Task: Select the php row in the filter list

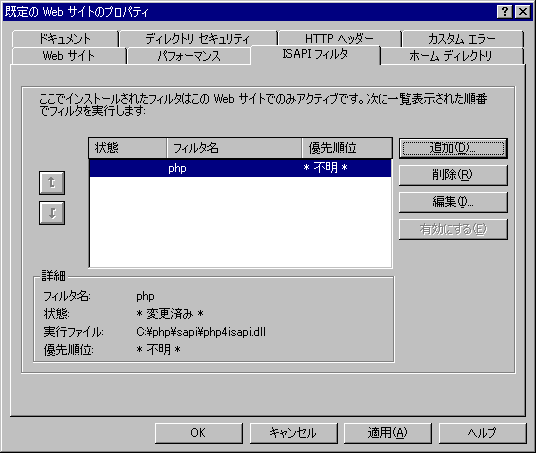Action: tap(240, 168)
